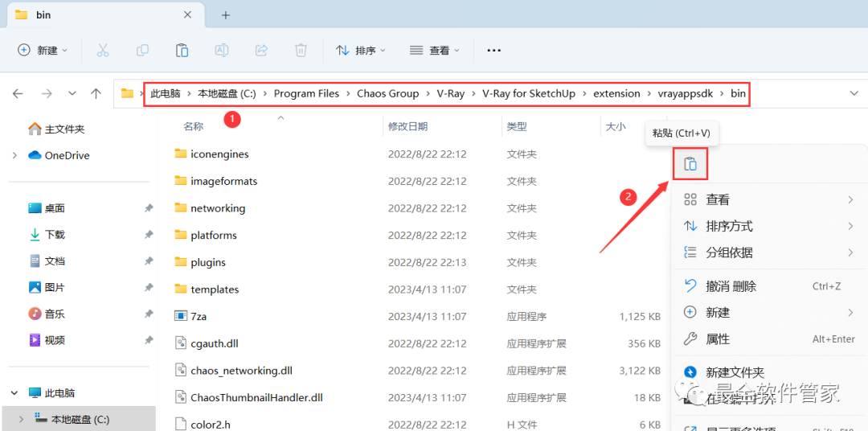The height and width of the screenshot is (431, 868).
Task: Click Chaos Group in the address path
Action: click(388, 93)
